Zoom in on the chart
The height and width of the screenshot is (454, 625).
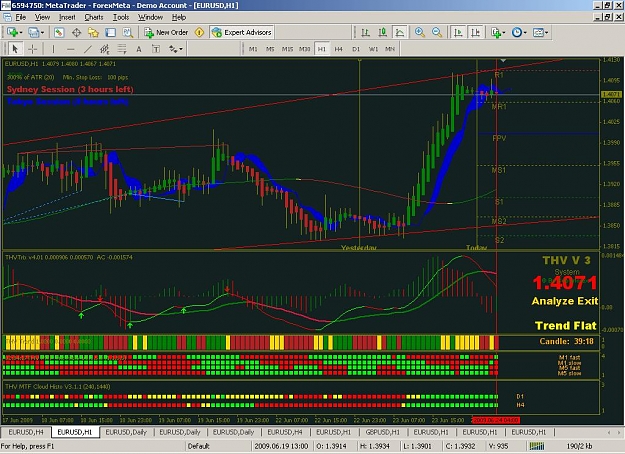[420, 32]
